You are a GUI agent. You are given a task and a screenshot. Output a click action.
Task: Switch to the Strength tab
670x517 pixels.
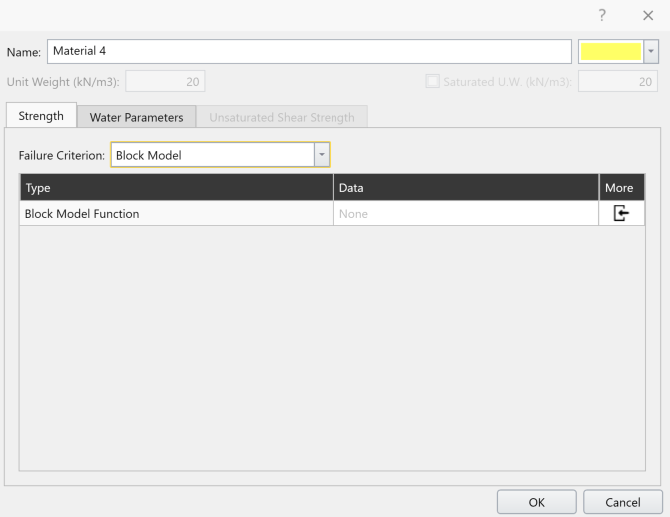coord(41,115)
